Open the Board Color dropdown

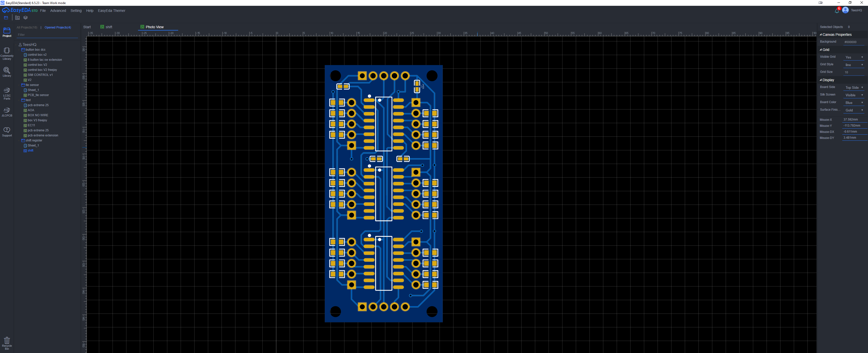(854, 102)
